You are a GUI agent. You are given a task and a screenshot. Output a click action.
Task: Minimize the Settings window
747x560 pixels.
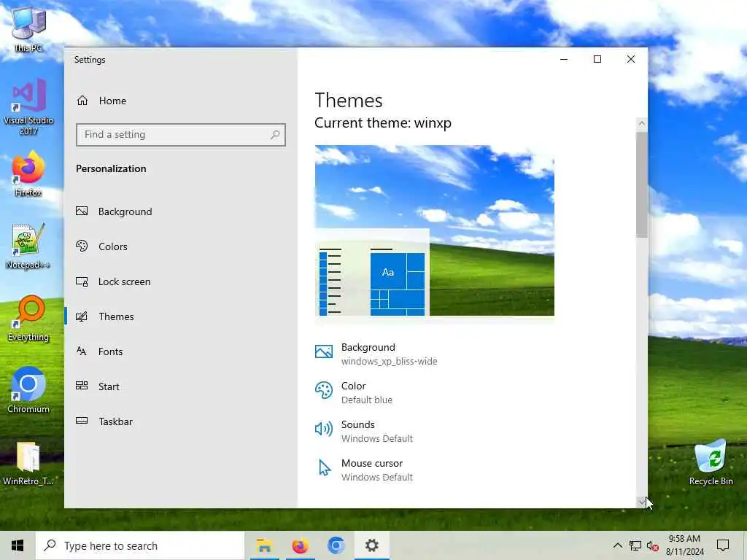(x=564, y=59)
